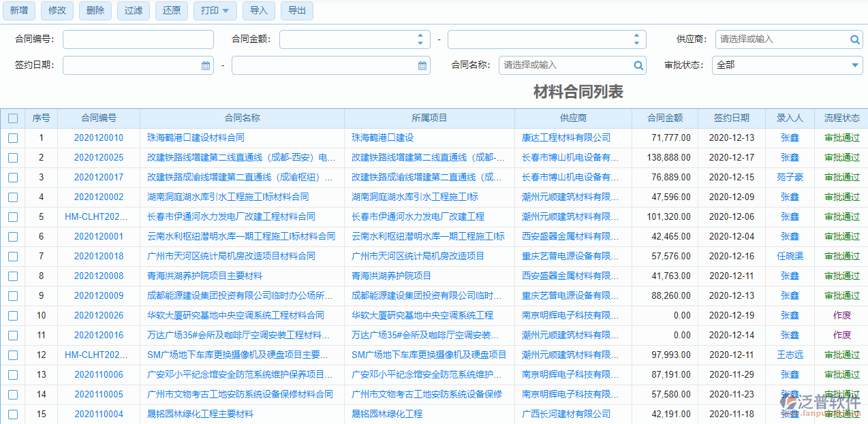Click the 新增 button
This screenshot has width=868, height=424.
[18, 11]
